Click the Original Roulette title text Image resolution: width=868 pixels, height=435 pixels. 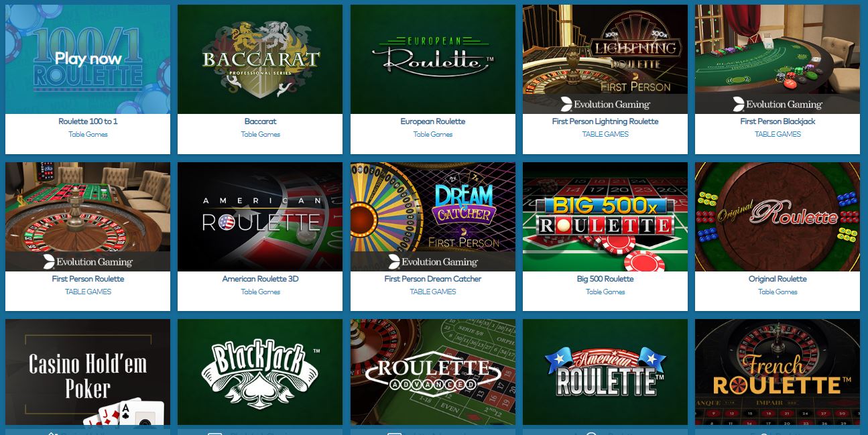click(x=778, y=279)
